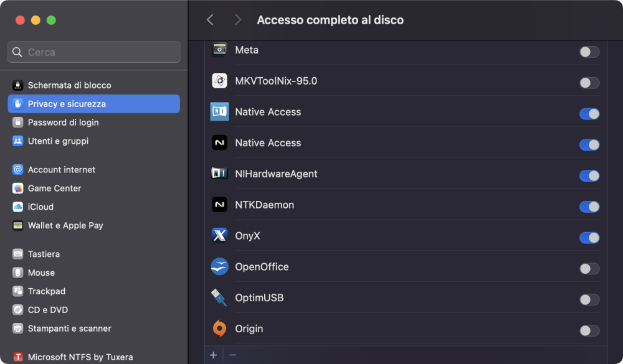Image resolution: width=623 pixels, height=364 pixels.
Task: Open CD e DVD settings label
Action: tap(48, 310)
